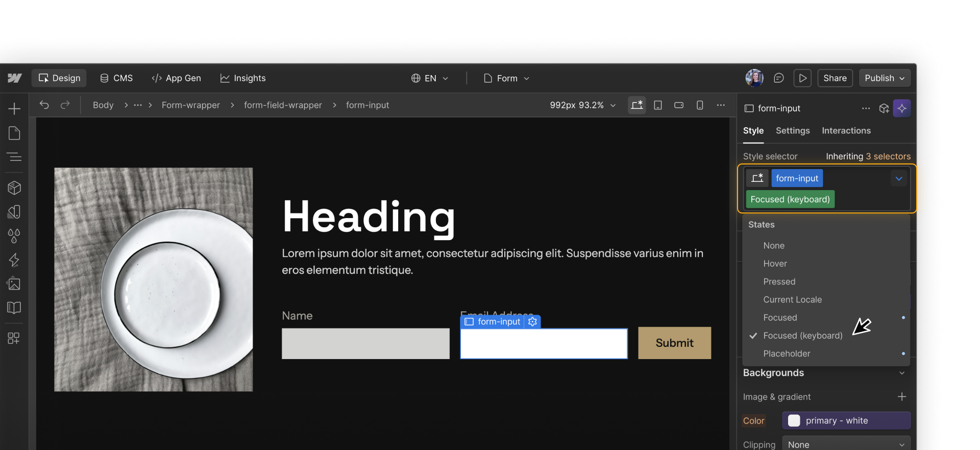The image size is (980, 450).
Task: Open the comments bubble icon
Action: 779,78
